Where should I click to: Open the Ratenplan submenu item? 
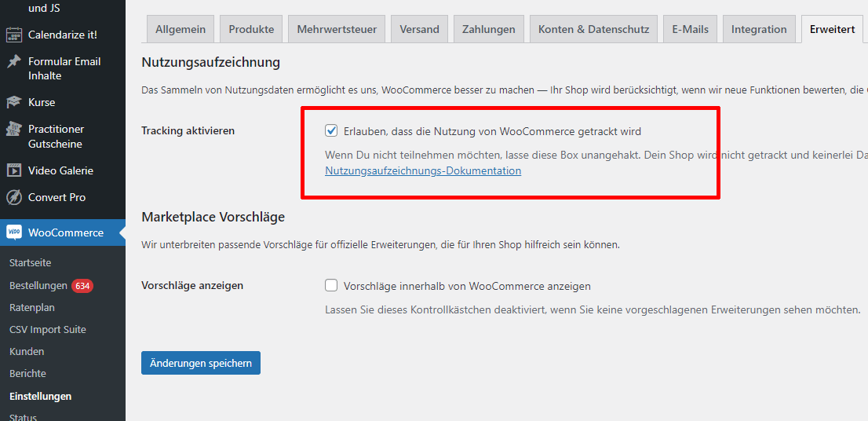32,307
